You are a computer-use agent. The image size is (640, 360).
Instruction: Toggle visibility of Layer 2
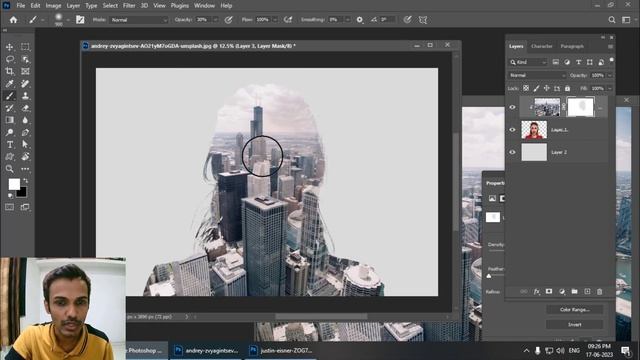tap(512, 152)
